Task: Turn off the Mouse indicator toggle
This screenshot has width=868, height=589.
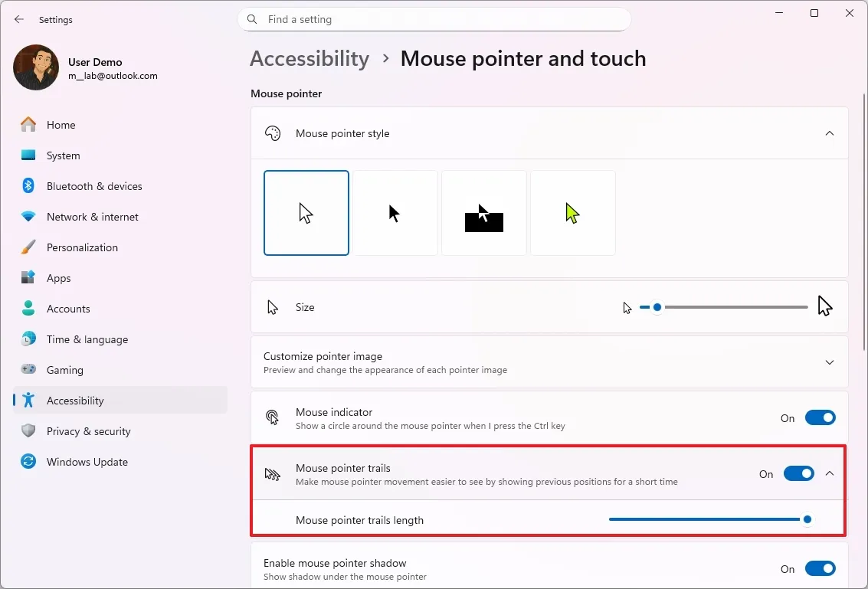Action: [821, 417]
